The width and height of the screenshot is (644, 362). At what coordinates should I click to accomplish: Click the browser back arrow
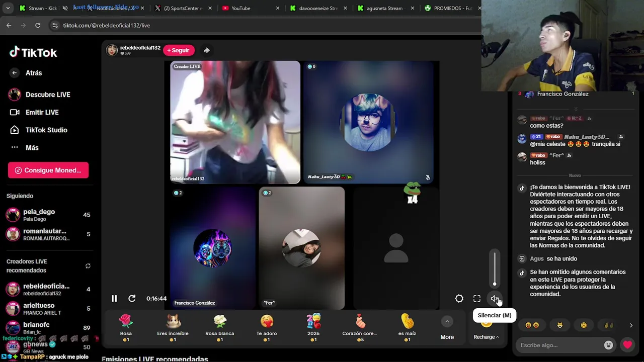(9, 25)
